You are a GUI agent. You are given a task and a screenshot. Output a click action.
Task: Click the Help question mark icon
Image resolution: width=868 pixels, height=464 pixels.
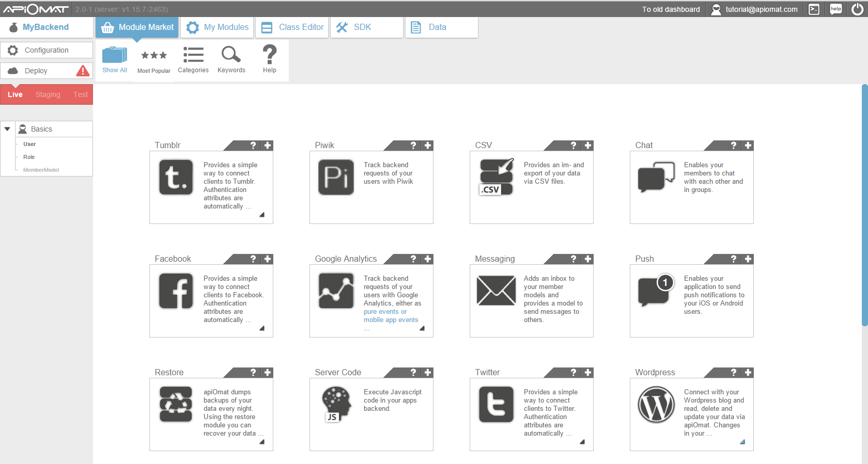click(x=269, y=54)
